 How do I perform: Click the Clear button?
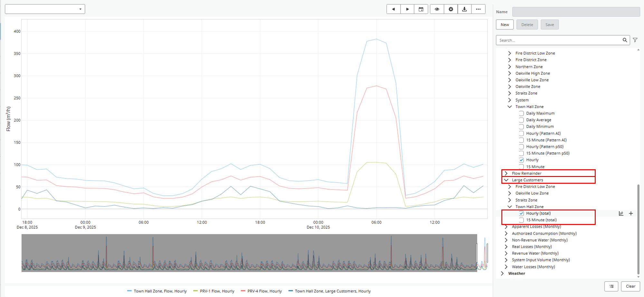point(630,286)
